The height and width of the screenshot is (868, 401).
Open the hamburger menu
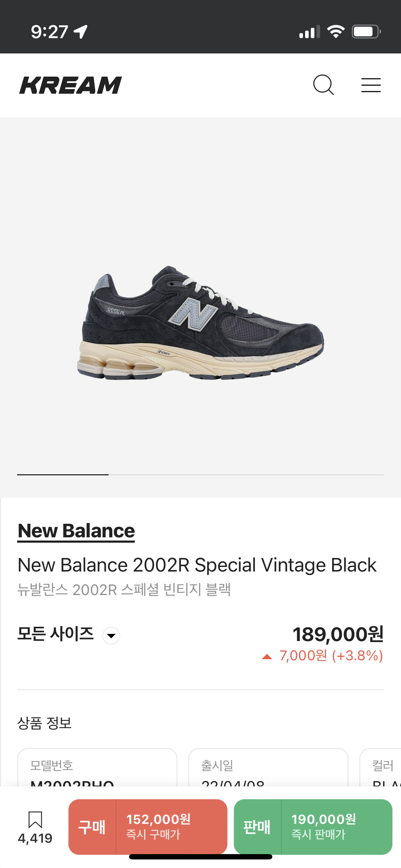371,85
